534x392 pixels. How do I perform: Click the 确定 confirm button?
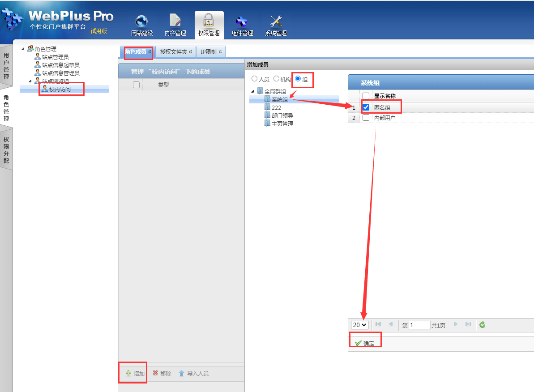[x=365, y=343]
